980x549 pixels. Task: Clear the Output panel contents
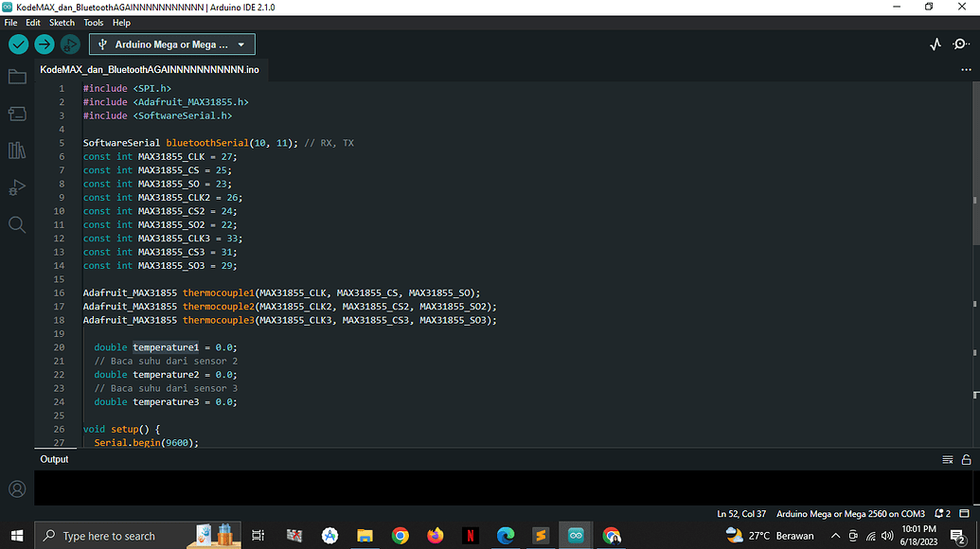point(947,459)
